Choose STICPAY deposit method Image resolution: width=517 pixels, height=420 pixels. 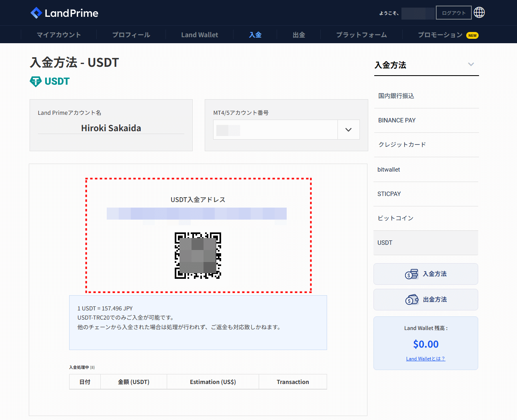[426, 194]
